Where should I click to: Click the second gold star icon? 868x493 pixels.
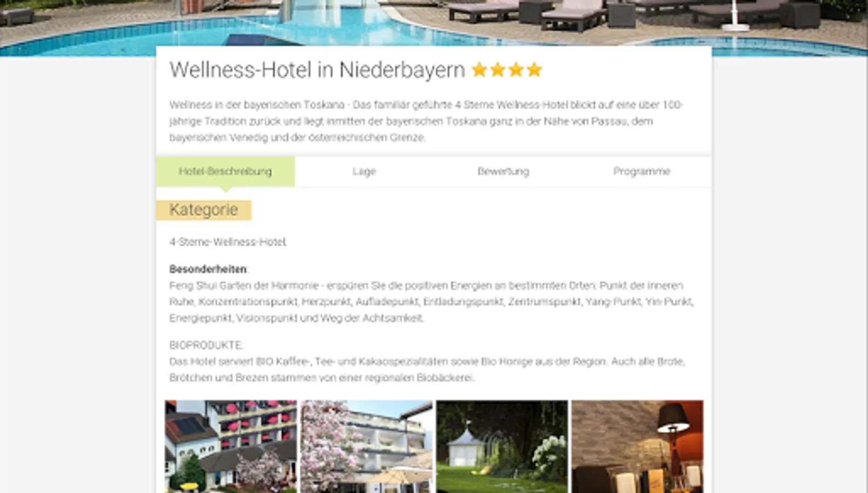pos(498,70)
